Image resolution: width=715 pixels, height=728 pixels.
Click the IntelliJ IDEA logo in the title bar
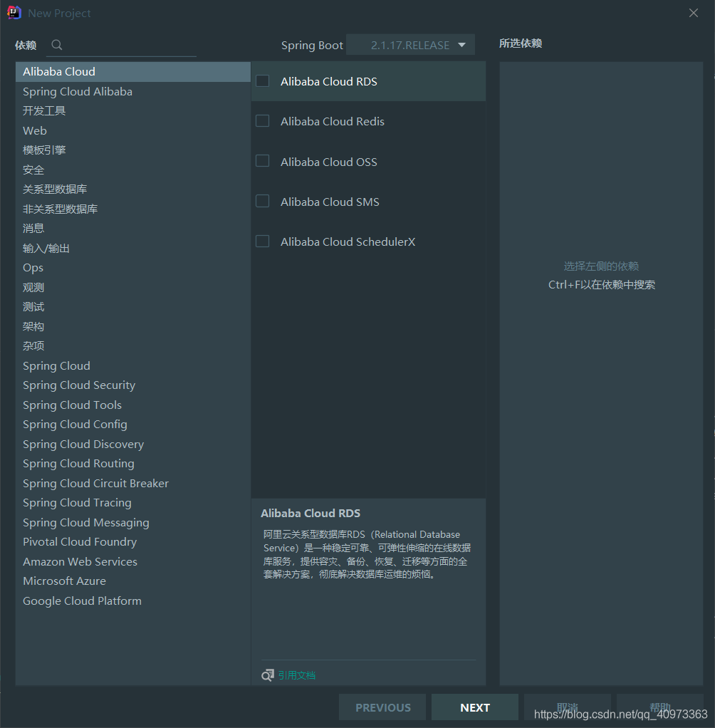pyautogui.click(x=14, y=12)
